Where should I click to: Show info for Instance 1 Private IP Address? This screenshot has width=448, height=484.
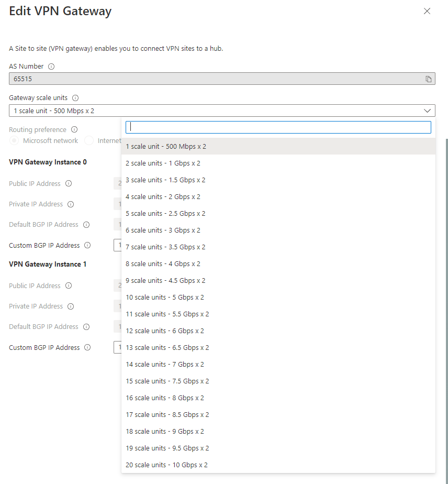pyautogui.click(x=71, y=306)
